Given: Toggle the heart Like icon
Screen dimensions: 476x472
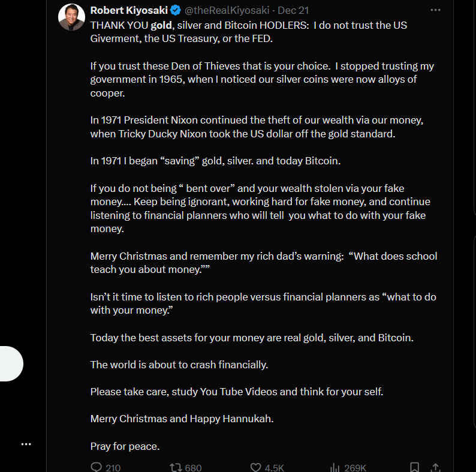Looking at the screenshot, I should coord(255,467).
